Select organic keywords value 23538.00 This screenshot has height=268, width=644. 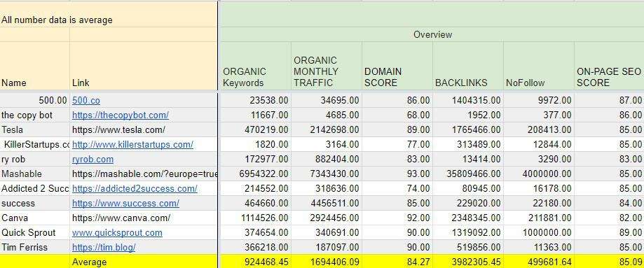[256, 101]
